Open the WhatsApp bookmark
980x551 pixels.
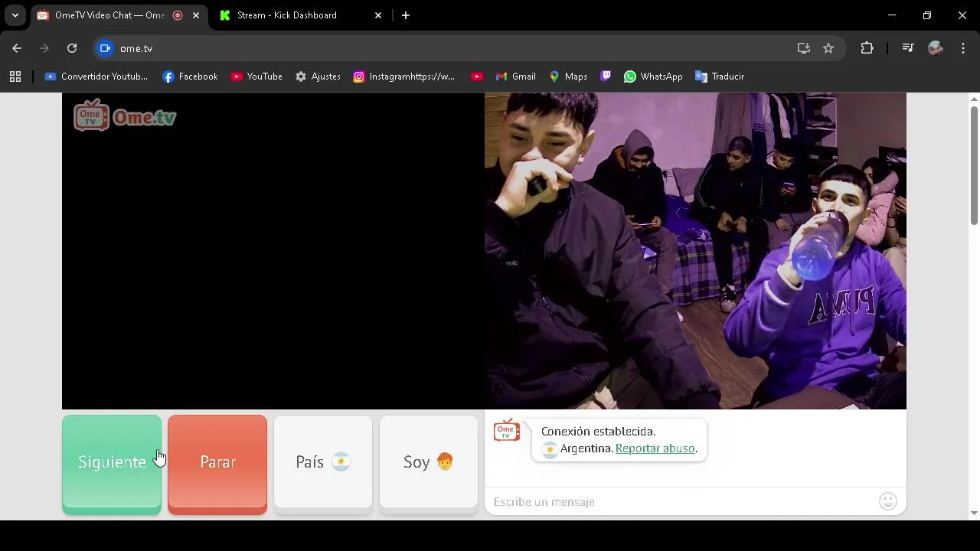(x=653, y=77)
